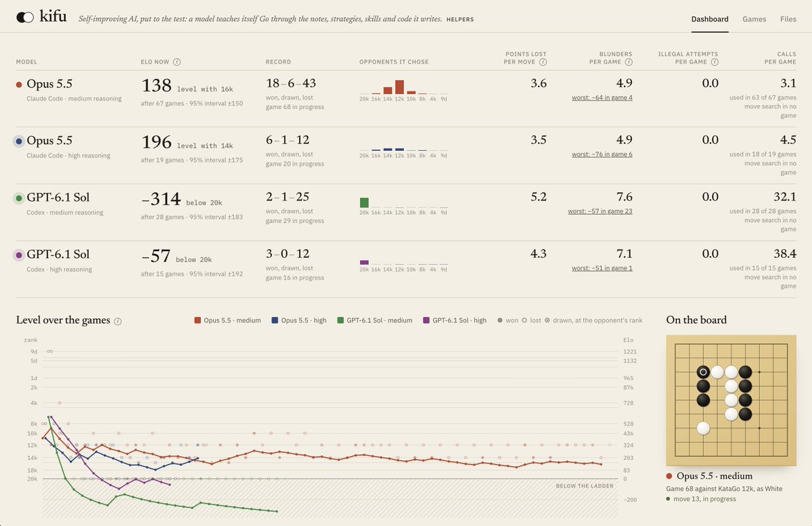Switch to the Games tab

(x=754, y=19)
